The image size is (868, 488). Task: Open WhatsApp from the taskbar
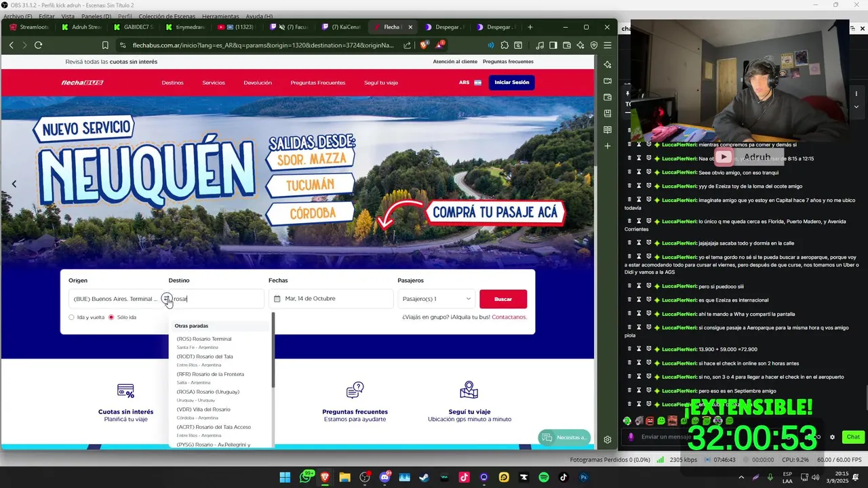(306, 477)
